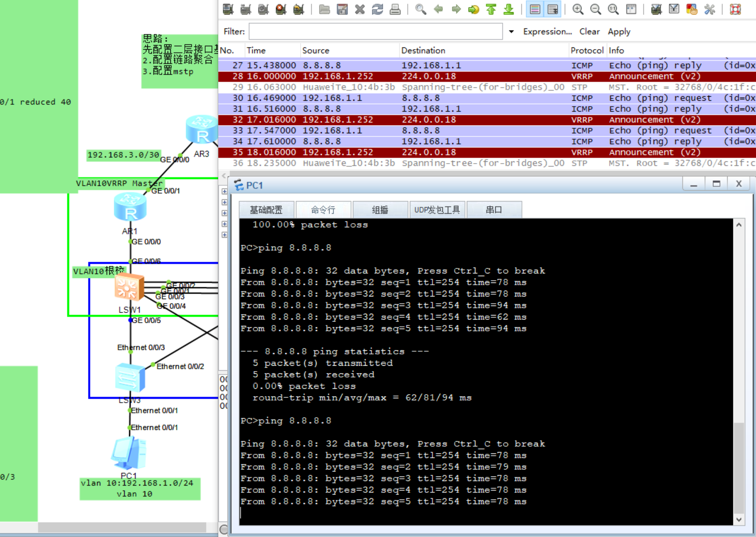Expand fifth plus node in details pane
Viewport: 756px width, 537px height.
tap(225, 235)
